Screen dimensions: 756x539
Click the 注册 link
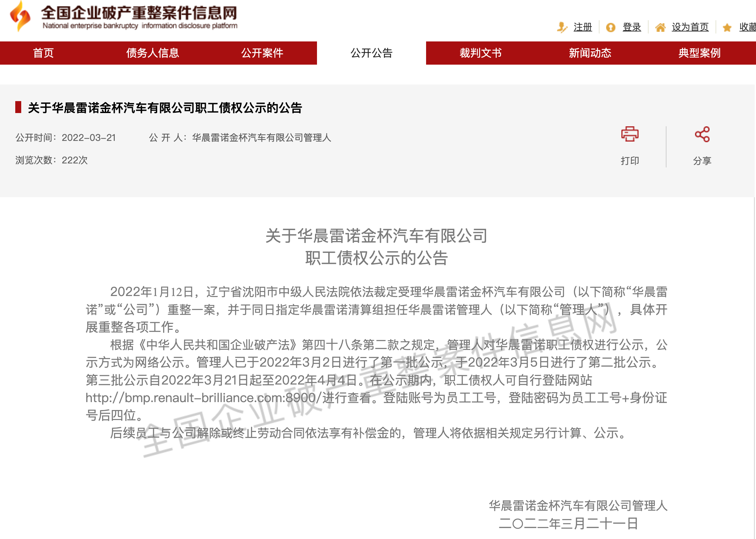pos(583,27)
